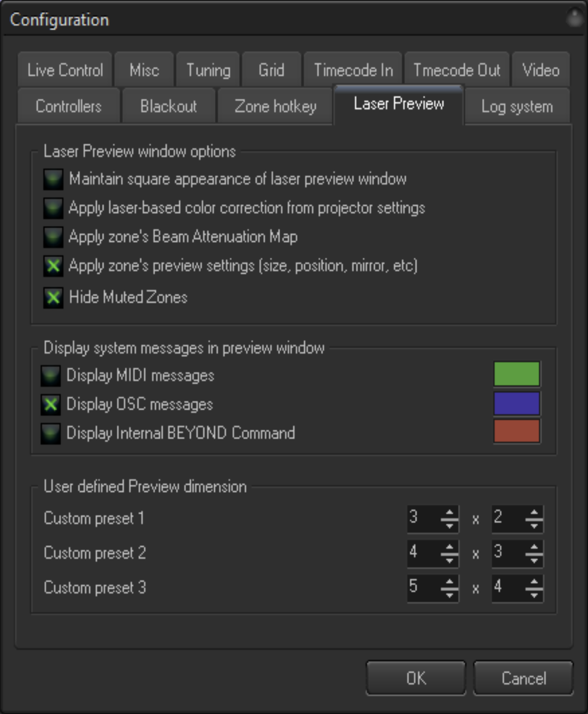Change red BEYOND Command color swatch
Screen dimensions: 588x714
click(517, 431)
